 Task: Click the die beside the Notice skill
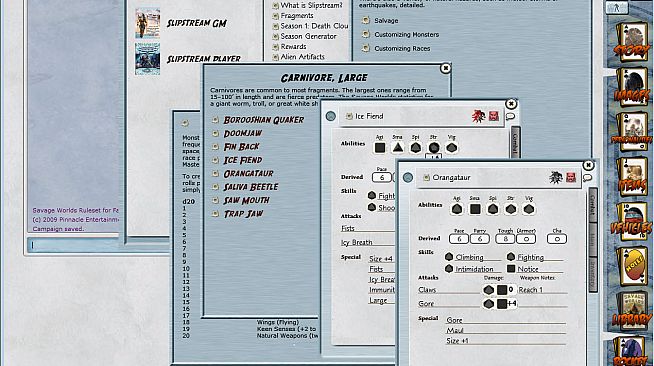click(511, 269)
